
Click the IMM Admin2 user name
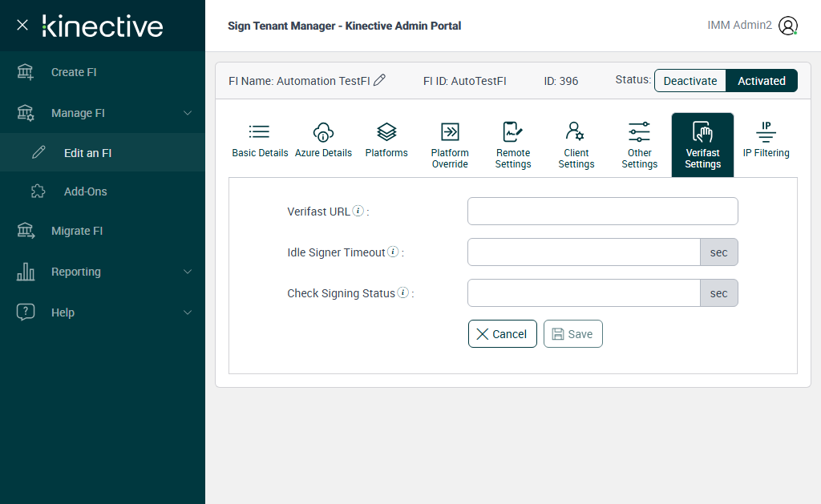739,25
